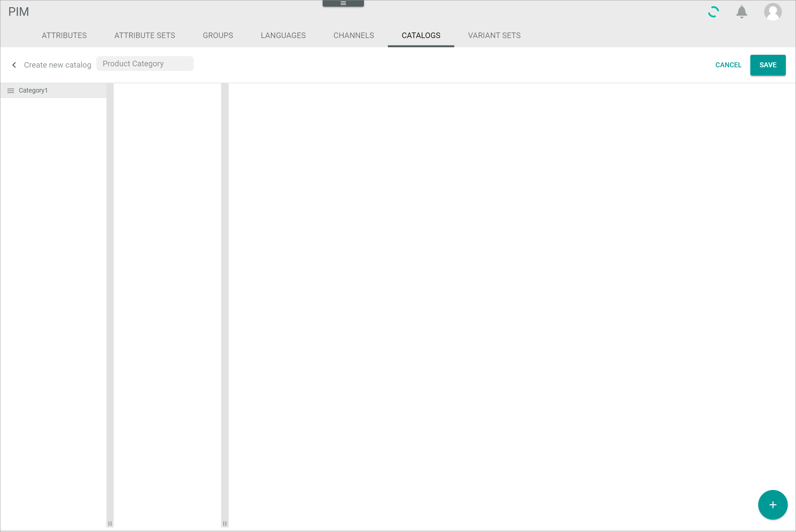Click the notifications bell icon
Viewport: 796px width, 532px height.
click(x=742, y=12)
